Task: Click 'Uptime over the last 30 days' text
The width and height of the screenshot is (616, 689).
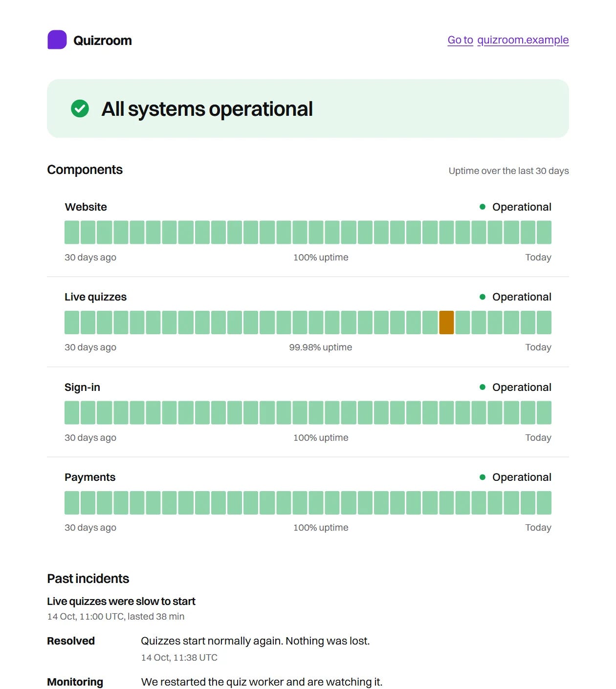Action: click(x=508, y=171)
